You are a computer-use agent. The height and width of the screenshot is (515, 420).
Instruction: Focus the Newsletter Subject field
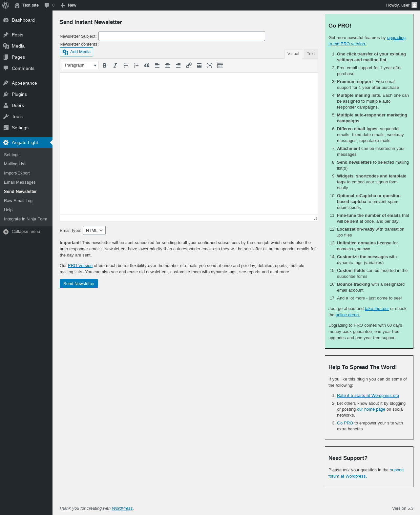[x=182, y=36]
